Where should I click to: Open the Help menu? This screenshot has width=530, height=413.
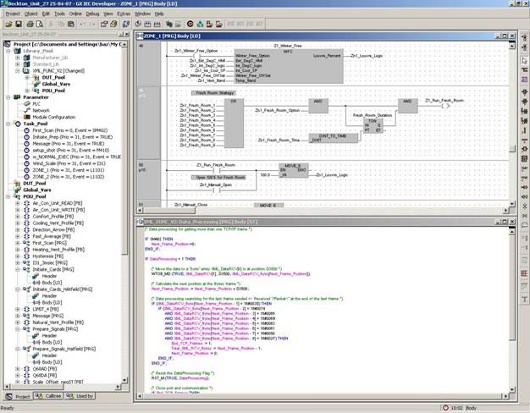point(159,14)
